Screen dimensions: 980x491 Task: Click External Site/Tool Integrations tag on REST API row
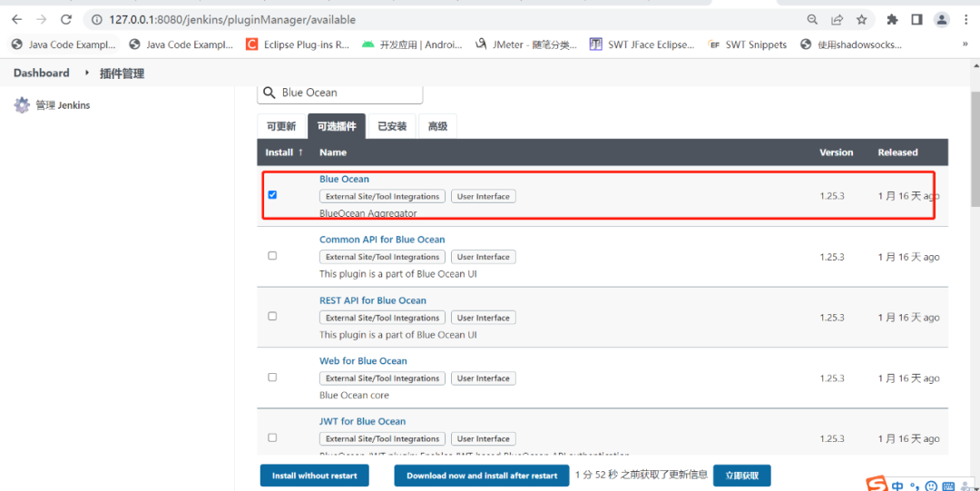pos(383,318)
